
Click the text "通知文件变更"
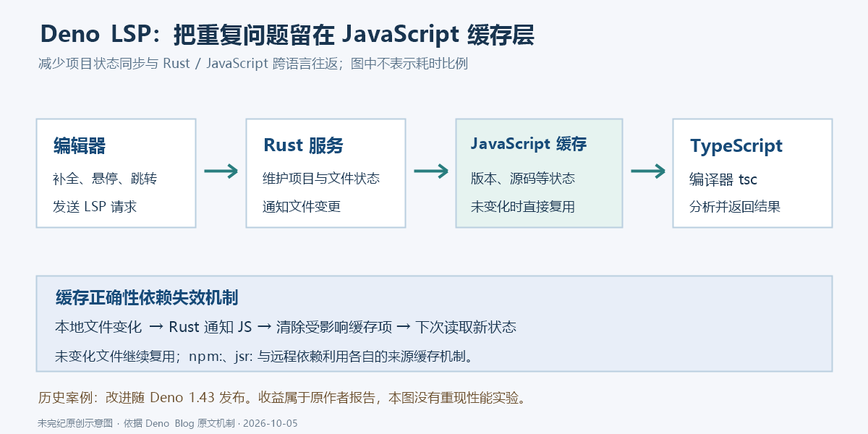[x=302, y=207]
